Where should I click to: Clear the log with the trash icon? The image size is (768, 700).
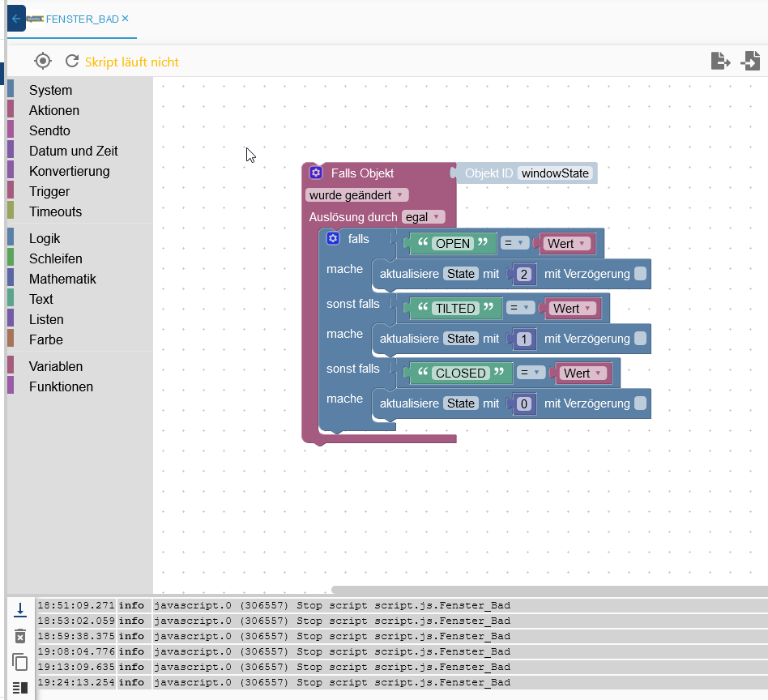pos(20,636)
